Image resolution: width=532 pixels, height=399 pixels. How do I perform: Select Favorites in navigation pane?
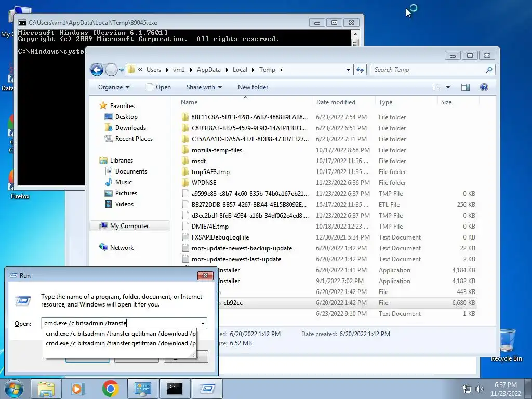[117, 106]
